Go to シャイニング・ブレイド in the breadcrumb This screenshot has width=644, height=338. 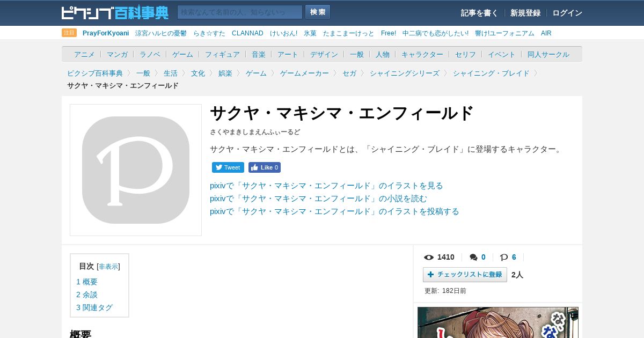click(491, 73)
